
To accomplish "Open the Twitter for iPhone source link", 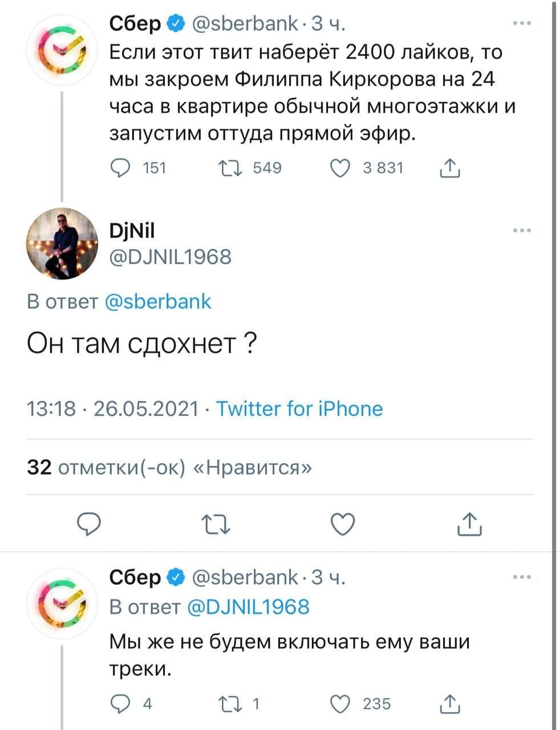I will (299, 408).
